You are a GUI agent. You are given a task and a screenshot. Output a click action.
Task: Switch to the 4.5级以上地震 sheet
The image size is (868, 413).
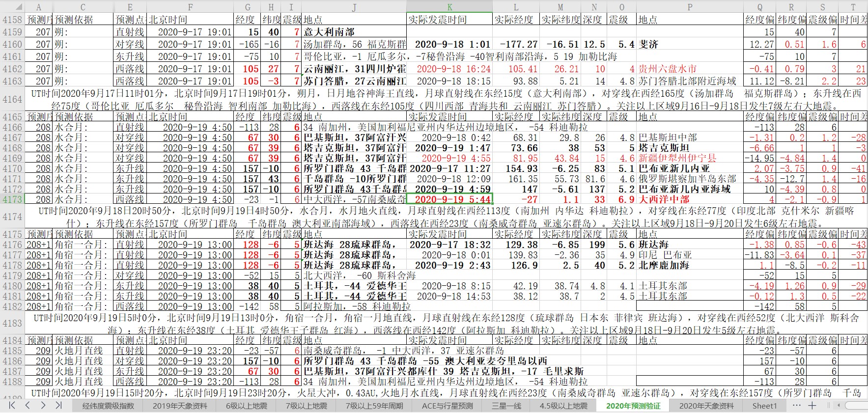[563, 406]
